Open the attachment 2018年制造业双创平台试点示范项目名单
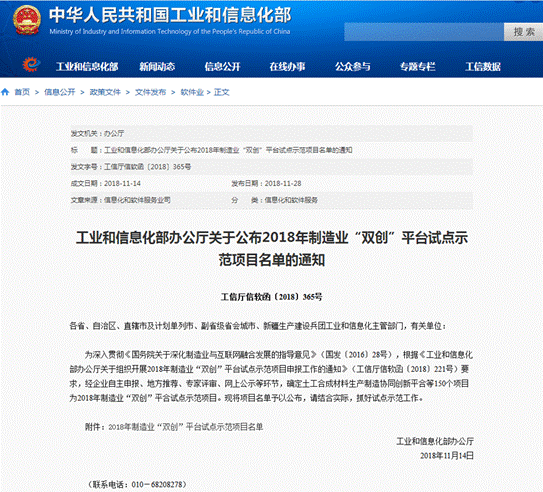This screenshot has width=543, height=492. 186,427
